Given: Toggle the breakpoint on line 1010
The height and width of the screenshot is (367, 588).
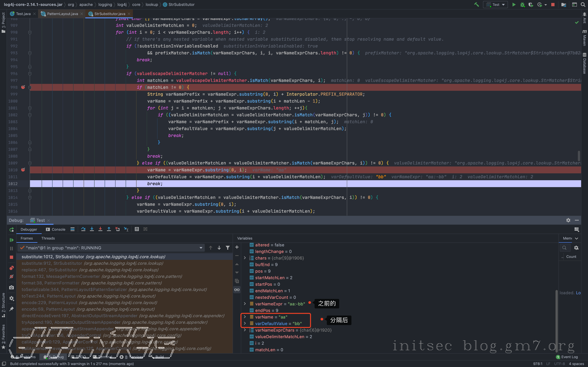Looking at the screenshot, I should coord(23,170).
